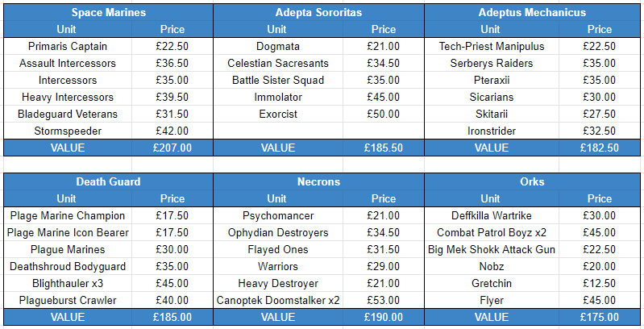Select the Celestian Sacresants cell
Viewport: 644px width, 329px height.
(x=278, y=64)
